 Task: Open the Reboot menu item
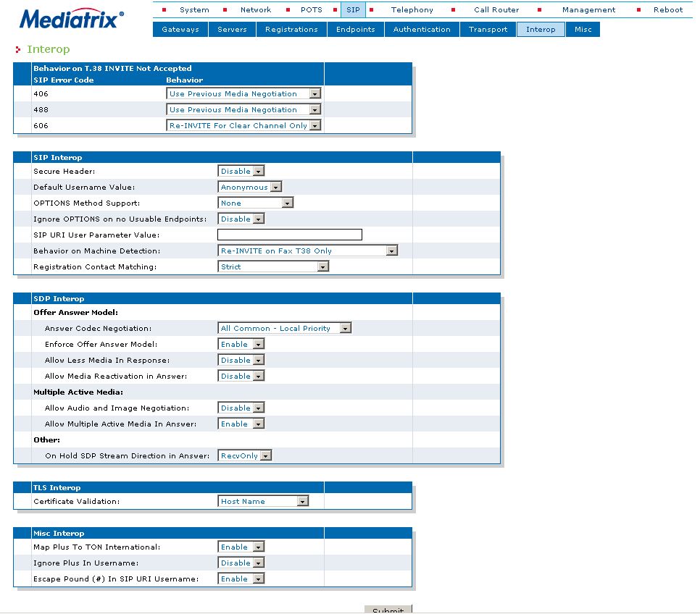click(x=668, y=10)
